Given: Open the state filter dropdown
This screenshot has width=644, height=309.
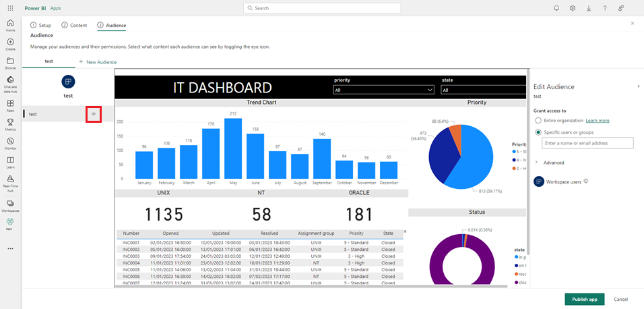Looking at the screenshot, I should pos(483,90).
